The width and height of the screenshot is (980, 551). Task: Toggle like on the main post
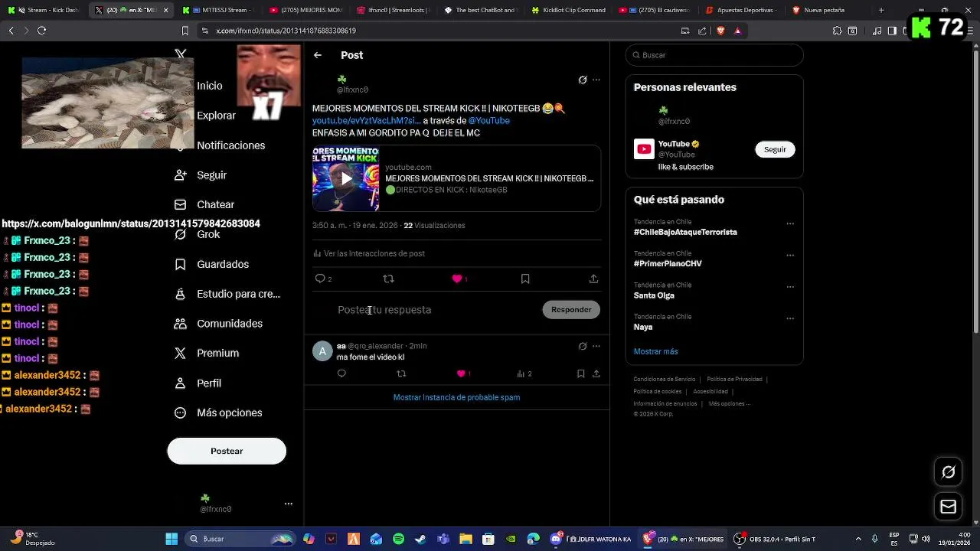pos(457,279)
